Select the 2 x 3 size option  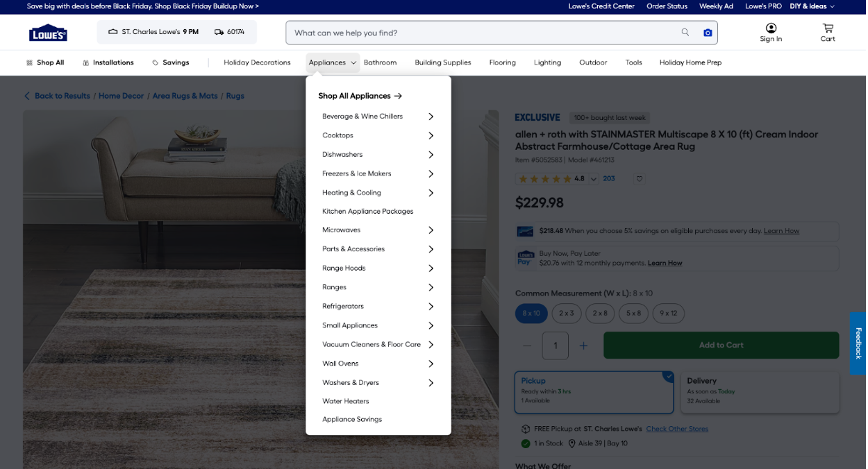click(567, 313)
